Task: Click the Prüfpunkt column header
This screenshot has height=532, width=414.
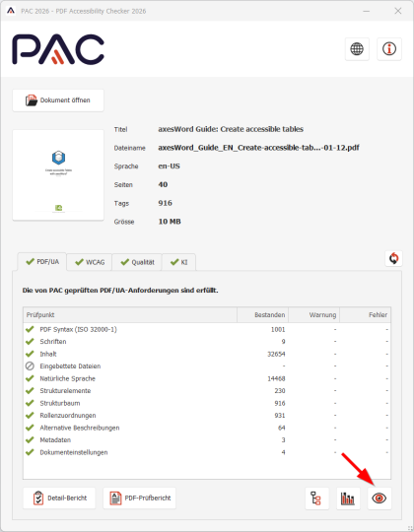Action: tap(130, 315)
